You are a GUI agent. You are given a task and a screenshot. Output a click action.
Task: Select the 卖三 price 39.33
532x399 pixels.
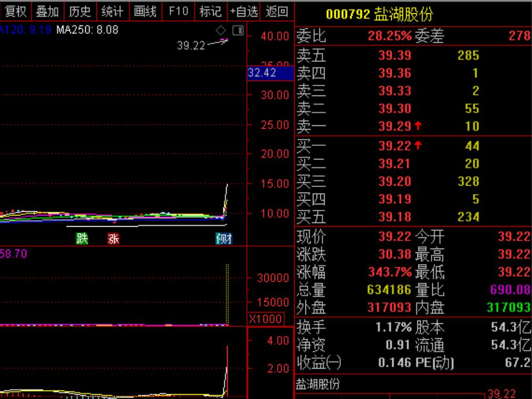tap(394, 91)
